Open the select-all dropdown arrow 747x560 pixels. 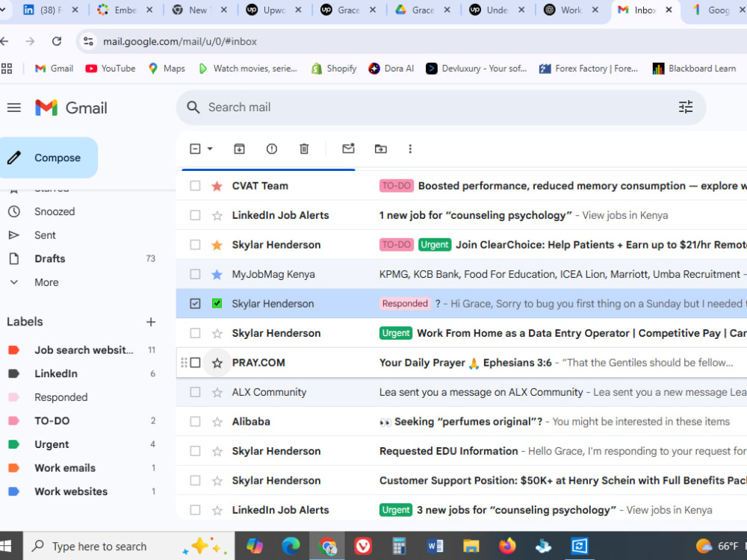pos(210,149)
